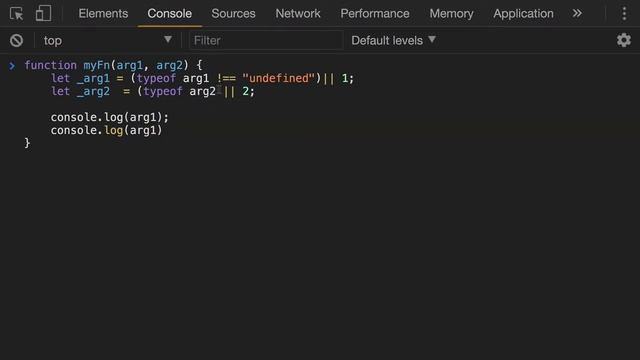Select the Memory tab

tap(451, 13)
